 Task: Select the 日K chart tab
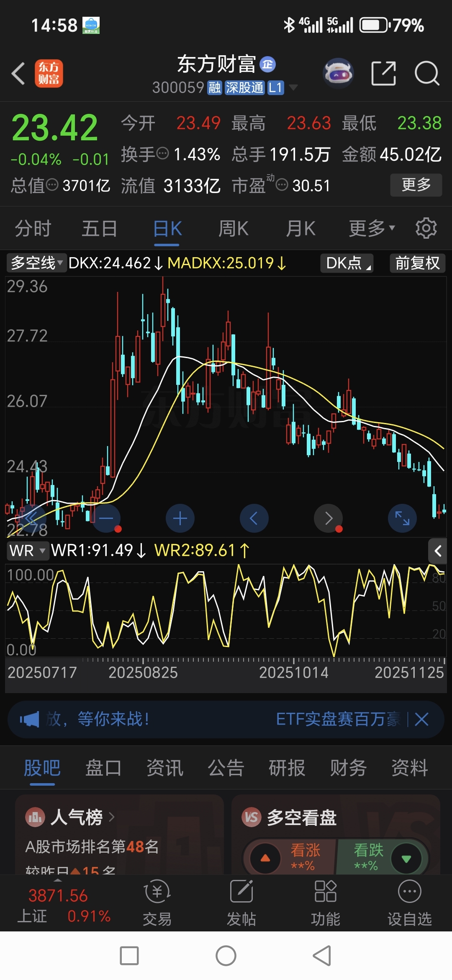pyautogui.click(x=167, y=228)
